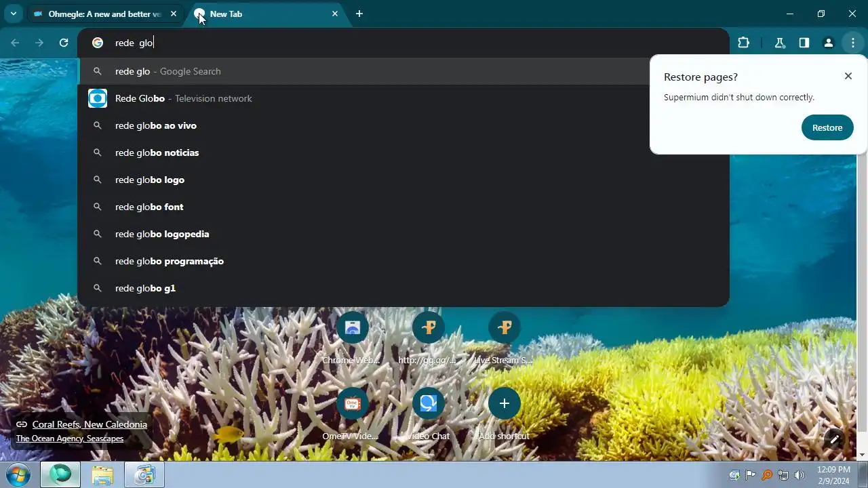Pick 'rede globo font' suggestion

click(x=403, y=207)
